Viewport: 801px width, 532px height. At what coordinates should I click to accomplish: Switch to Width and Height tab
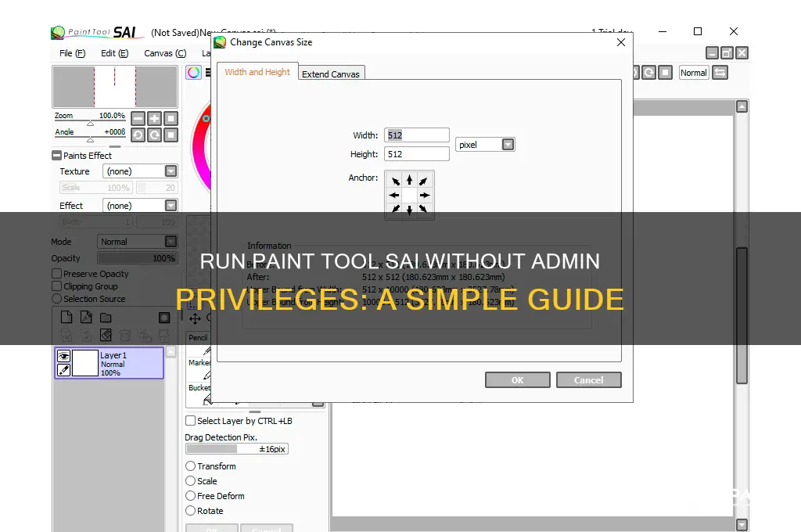pyautogui.click(x=257, y=72)
